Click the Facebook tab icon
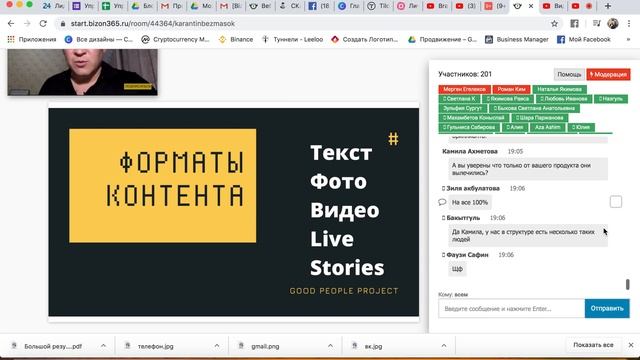Screen dimensions: 640x360 tap(312, 6)
